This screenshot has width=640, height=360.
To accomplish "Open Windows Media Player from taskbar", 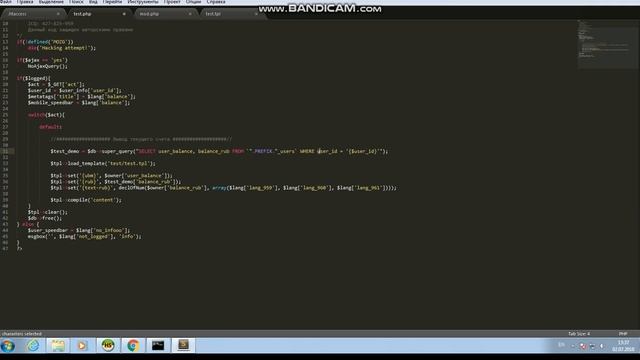I will [x=82, y=346].
